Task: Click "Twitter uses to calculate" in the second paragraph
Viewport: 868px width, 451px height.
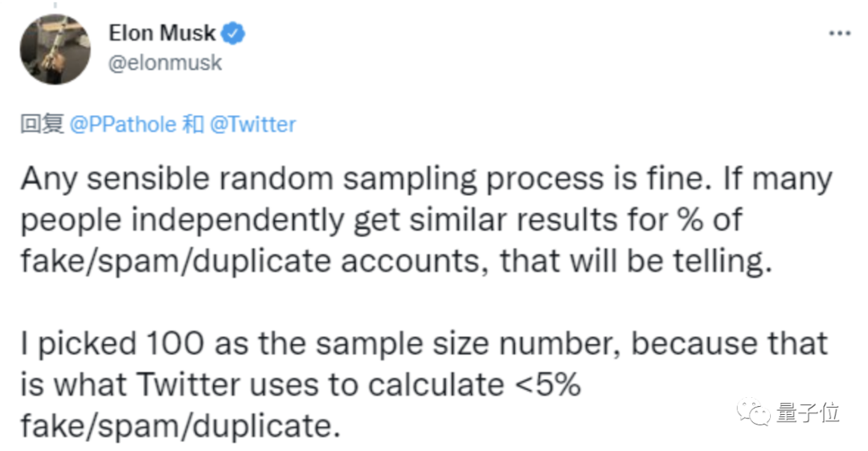Action: (x=320, y=385)
